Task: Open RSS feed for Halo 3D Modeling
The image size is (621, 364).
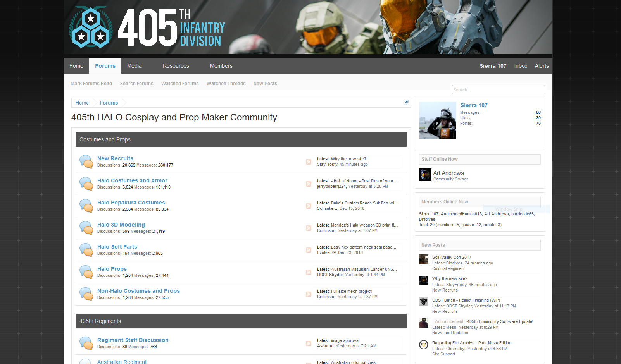Action: coord(309,228)
